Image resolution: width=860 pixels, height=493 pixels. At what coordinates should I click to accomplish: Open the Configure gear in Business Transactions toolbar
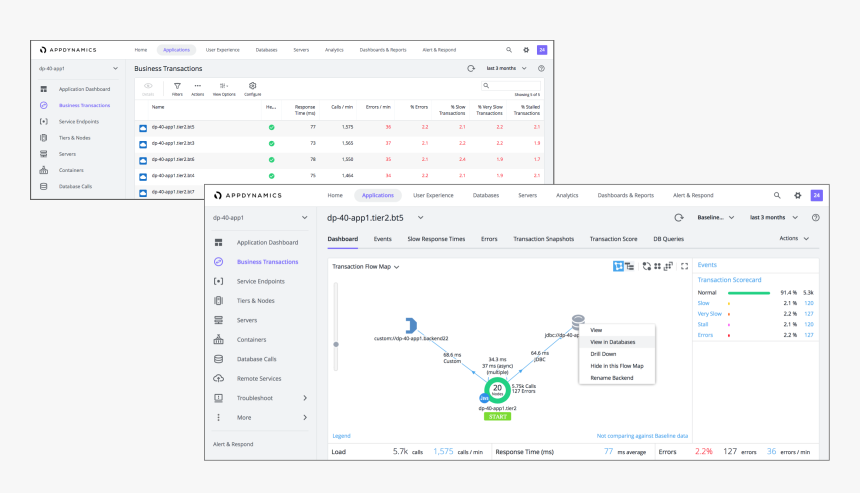click(252, 87)
